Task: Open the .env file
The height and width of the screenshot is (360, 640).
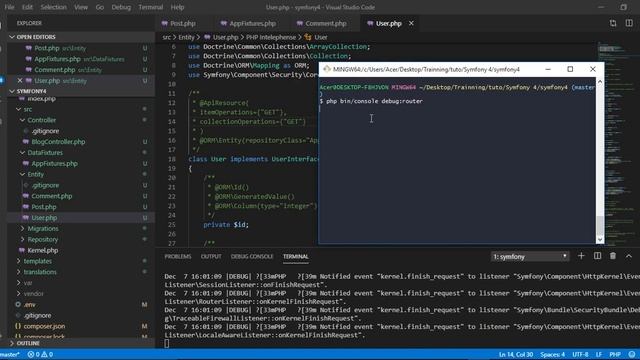Action: (29, 304)
